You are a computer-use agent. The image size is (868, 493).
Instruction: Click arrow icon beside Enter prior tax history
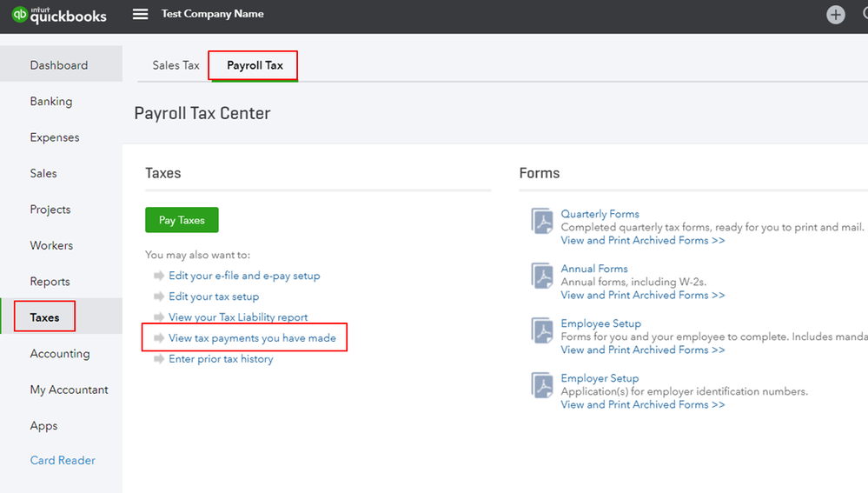pyautogui.click(x=158, y=359)
